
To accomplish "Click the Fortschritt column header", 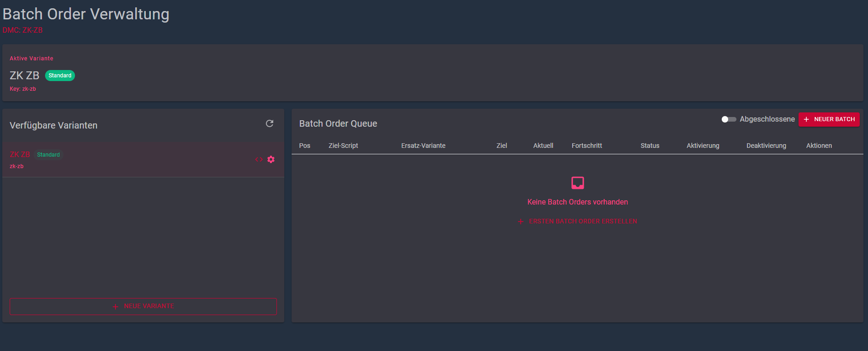I will (x=587, y=146).
